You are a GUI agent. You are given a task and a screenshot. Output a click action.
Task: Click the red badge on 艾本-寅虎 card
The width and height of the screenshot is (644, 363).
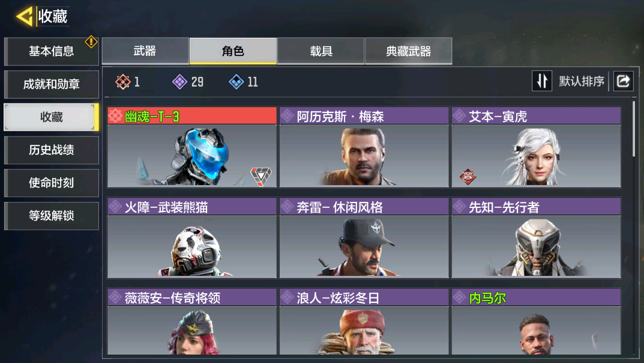(468, 177)
